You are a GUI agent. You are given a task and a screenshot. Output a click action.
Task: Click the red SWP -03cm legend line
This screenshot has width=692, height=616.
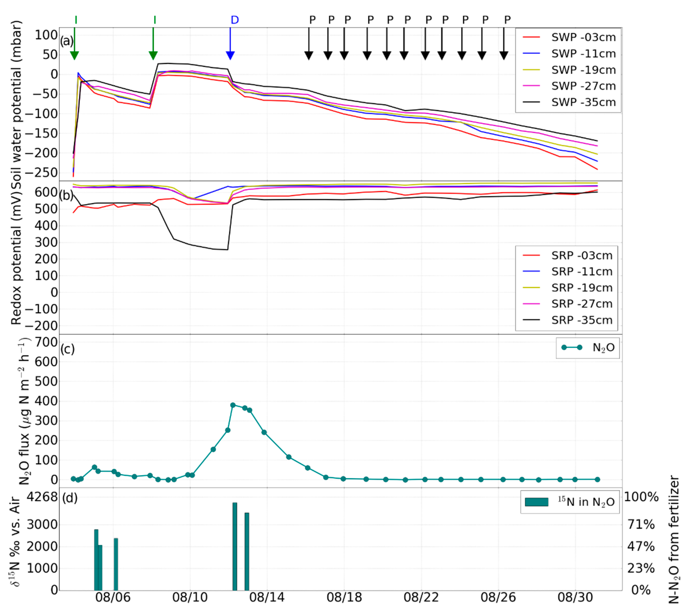click(531, 37)
